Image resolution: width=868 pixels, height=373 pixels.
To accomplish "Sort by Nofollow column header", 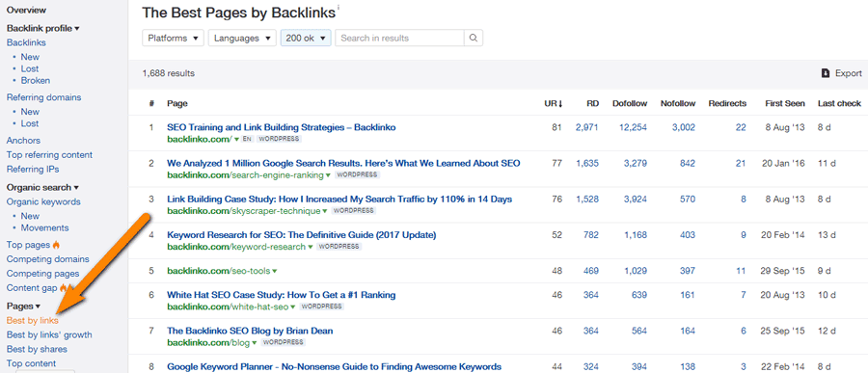I will click(x=678, y=103).
